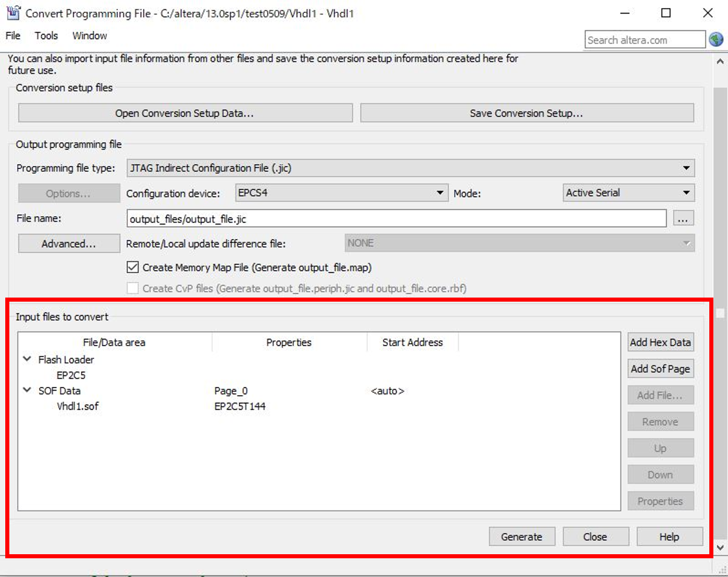Open the Window menu
The height and width of the screenshot is (577, 728).
point(89,36)
